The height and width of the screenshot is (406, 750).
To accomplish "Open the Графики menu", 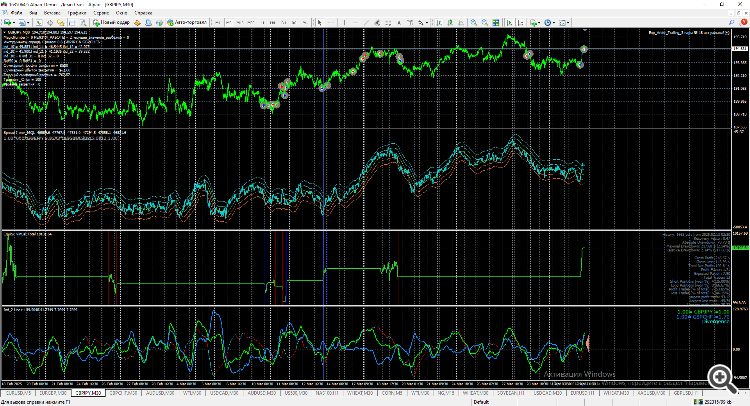I will click(77, 13).
